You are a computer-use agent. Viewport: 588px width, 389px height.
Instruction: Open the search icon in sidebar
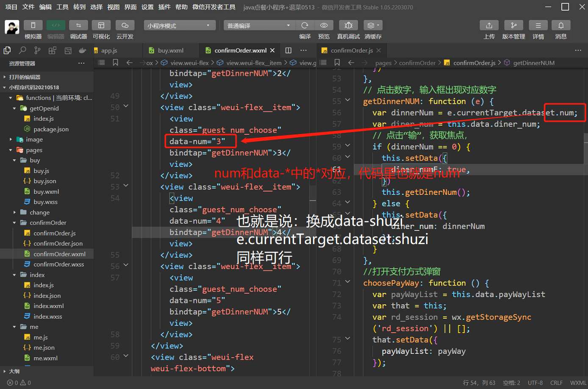22,50
